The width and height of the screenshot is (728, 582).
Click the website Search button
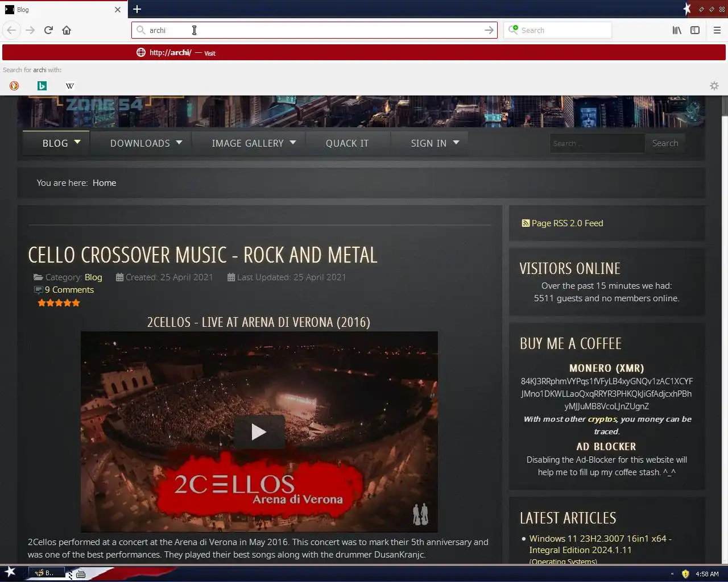[665, 143]
